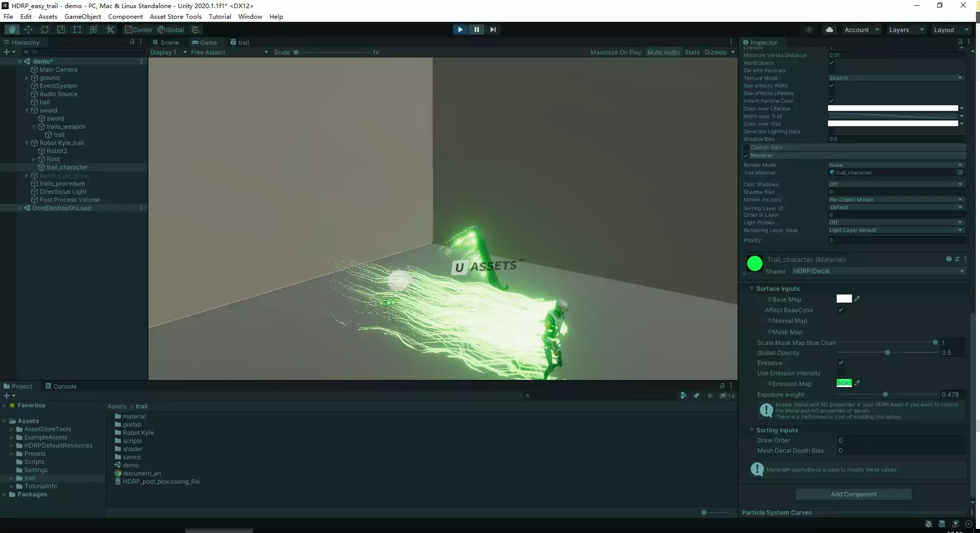Open the Account menu button

861,29
